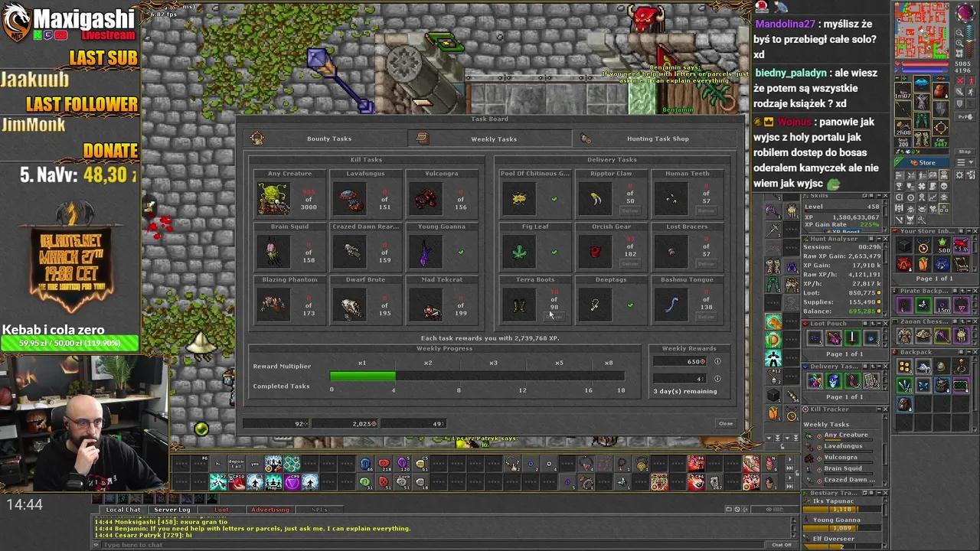980x551 pixels.
Task: Click the trophy icon in the sidebar button grid
Action: pos(899,187)
